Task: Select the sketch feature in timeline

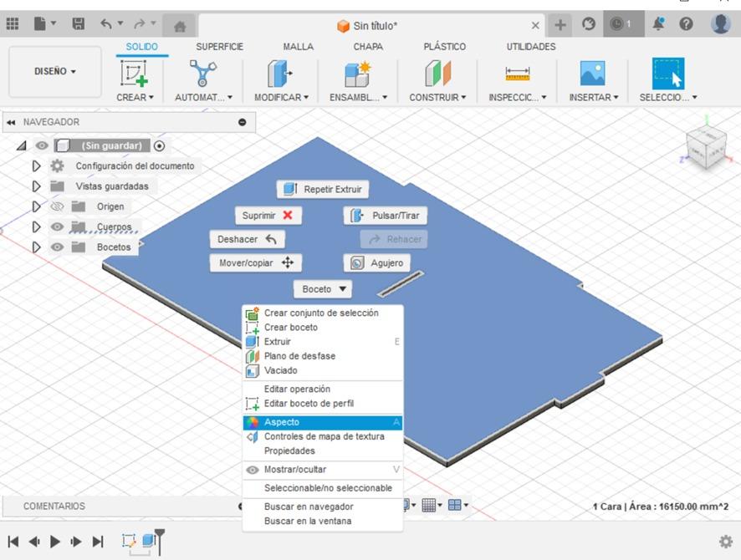Action: point(129,540)
